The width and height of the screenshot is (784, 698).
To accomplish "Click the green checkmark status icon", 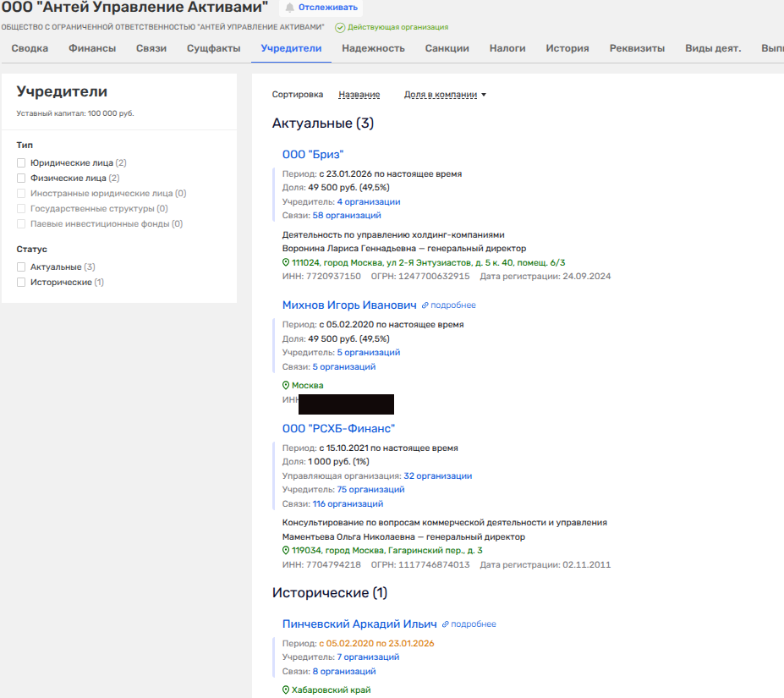I will point(340,27).
